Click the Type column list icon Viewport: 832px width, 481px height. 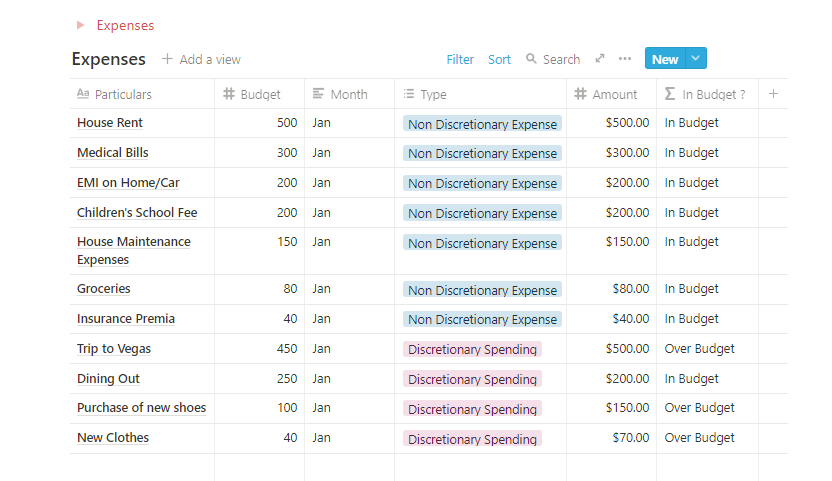pos(409,94)
